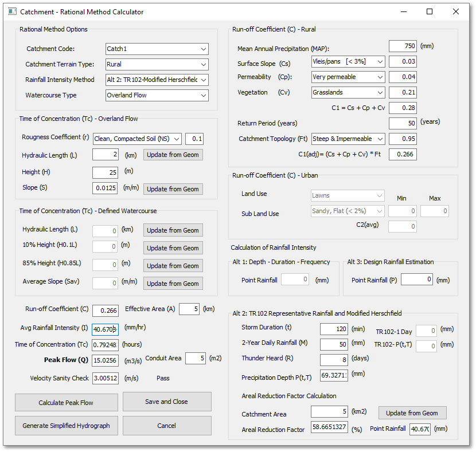Click the Storm Duration (t) field

click(334, 329)
